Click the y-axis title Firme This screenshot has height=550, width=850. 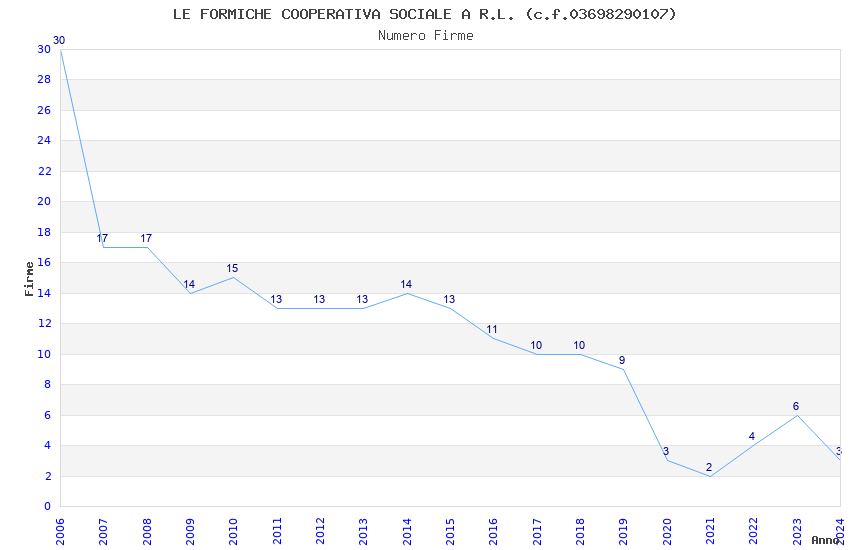click(x=29, y=279)
